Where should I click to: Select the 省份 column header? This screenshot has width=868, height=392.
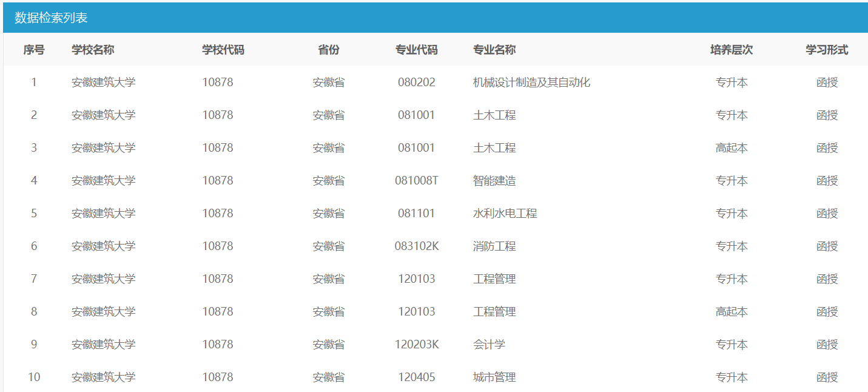[x=329, y=50]
